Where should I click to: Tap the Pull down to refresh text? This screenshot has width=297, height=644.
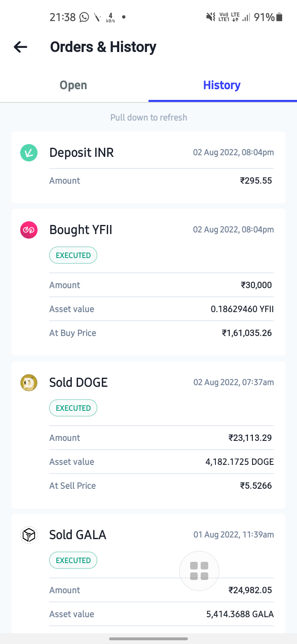[148, 118]
